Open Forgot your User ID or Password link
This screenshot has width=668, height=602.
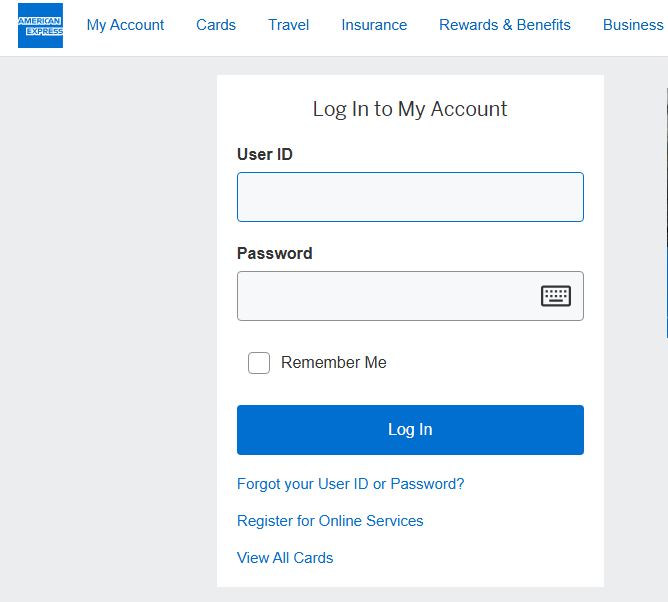click(x=350, y=484)
